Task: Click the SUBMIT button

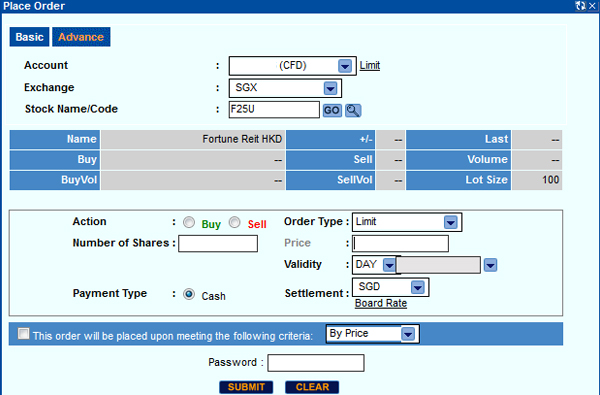Action: coord(246,387)
